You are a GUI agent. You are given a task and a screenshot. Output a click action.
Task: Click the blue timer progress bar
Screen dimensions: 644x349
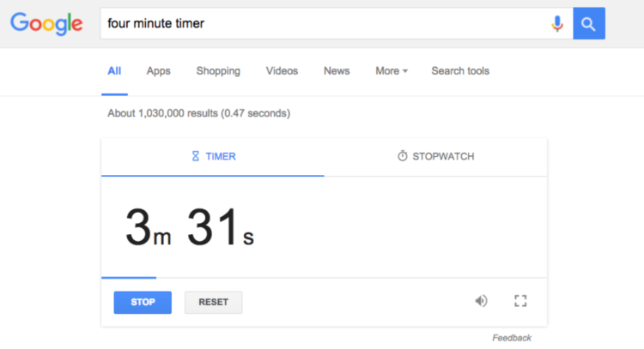click(x=129, y=277)
